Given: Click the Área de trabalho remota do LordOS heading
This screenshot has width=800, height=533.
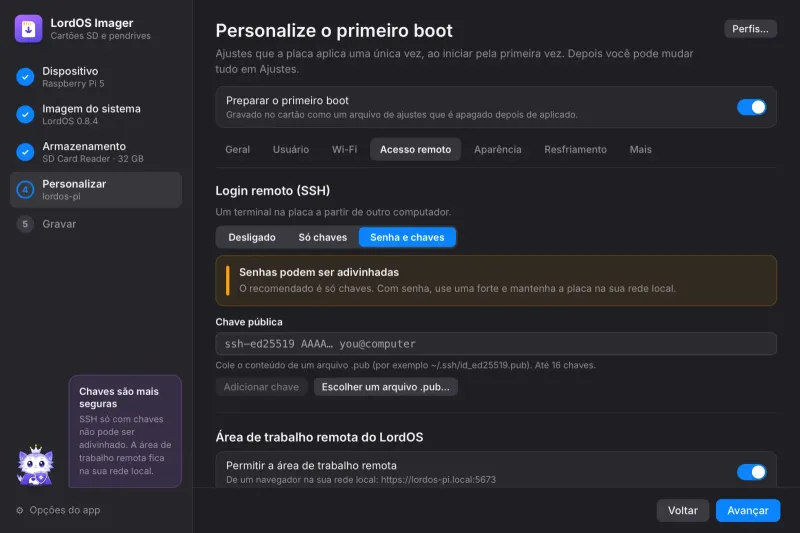Looking at the screenshot, I should [x=319, y=437].
